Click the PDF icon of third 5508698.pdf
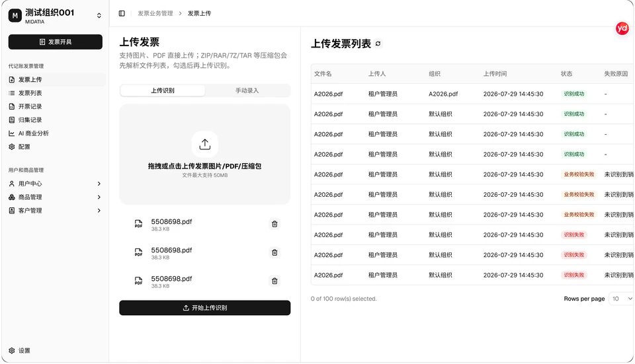This screenshot has width=635, height=364. tap(138, 281)
